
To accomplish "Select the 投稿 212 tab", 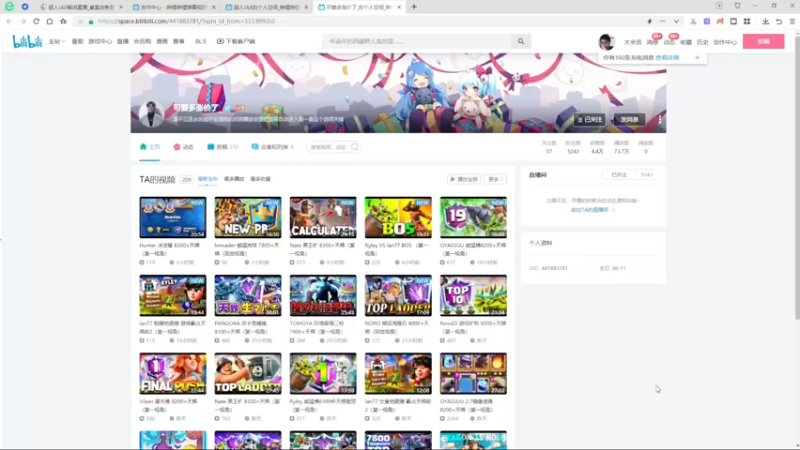I will pos(223,147).
